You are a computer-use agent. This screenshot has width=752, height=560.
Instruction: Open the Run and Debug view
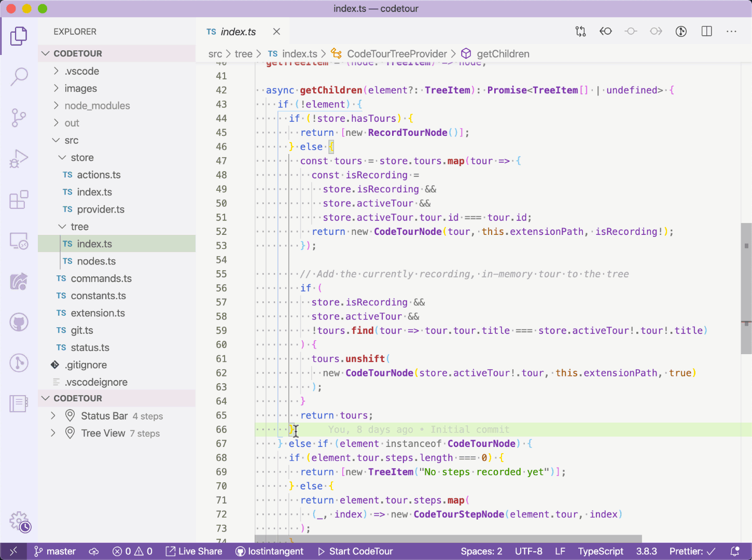[19, 158]
